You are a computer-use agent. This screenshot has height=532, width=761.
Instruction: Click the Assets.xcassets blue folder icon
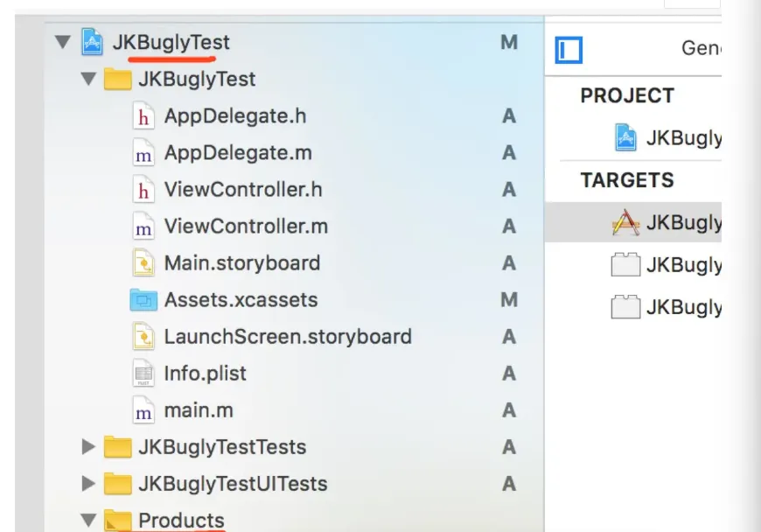pyautogui.click(x=143, y=300)
